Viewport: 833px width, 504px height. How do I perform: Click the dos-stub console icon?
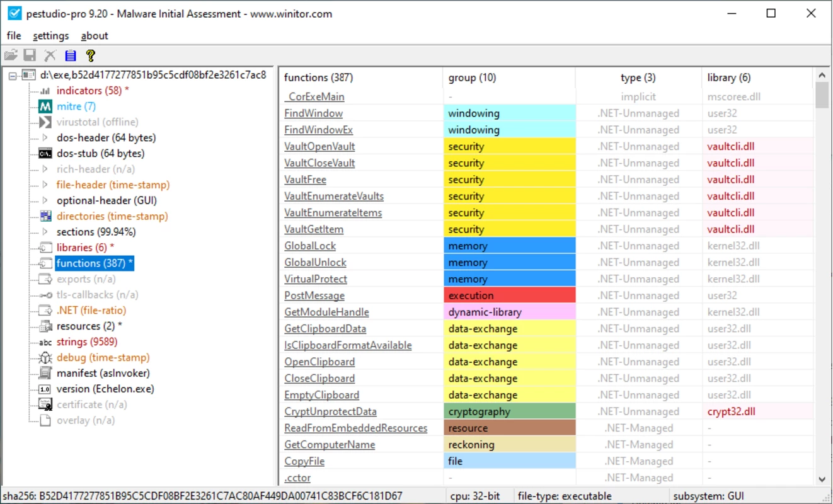(x=45, y=154)
